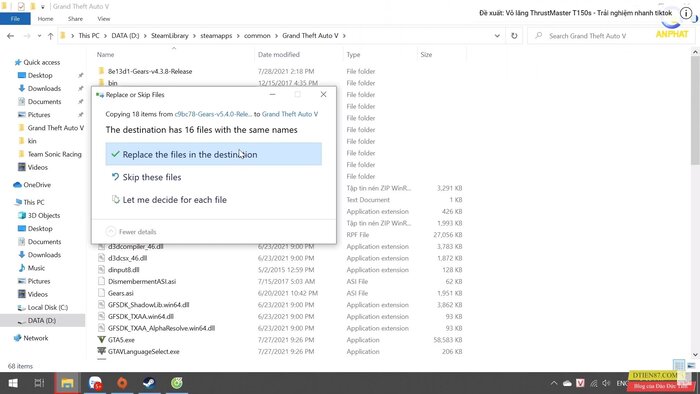Select the d3dcsx_46.dll file

(x=127, y=258)
